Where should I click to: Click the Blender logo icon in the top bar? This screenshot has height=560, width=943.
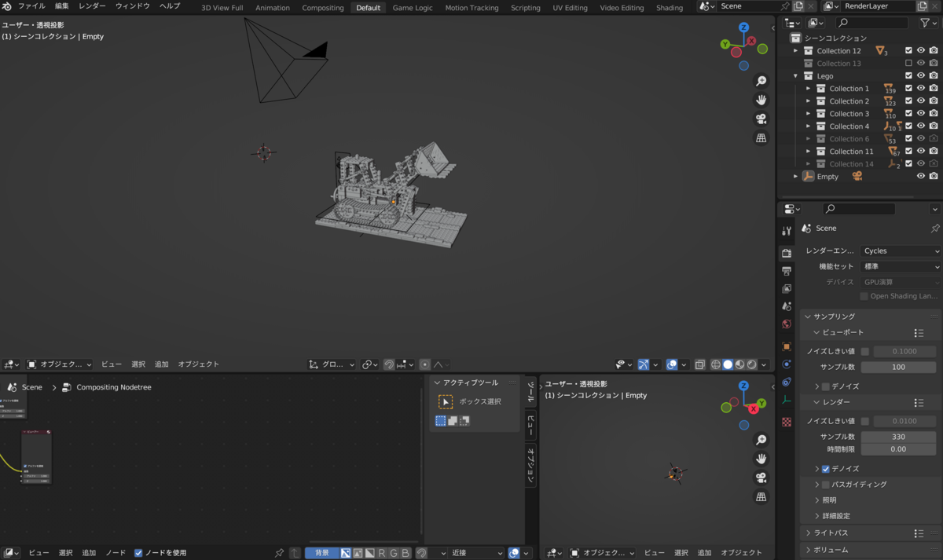pyautogui.click(x=7, y=6)
